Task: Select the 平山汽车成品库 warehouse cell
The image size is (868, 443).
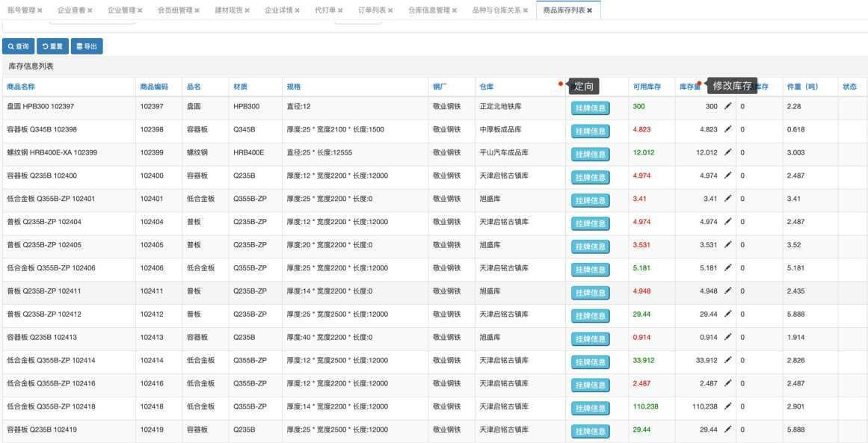Action: coord(504,152)
